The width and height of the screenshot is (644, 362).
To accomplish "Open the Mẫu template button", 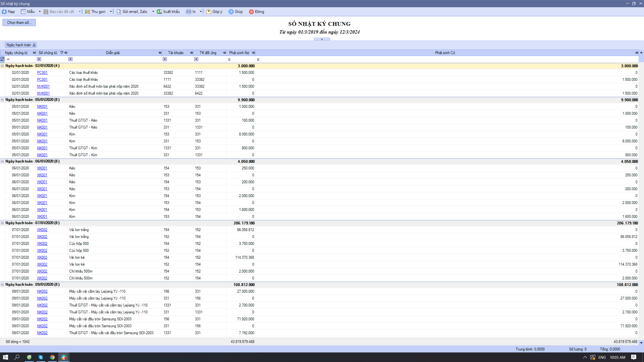I will [28, 12].
